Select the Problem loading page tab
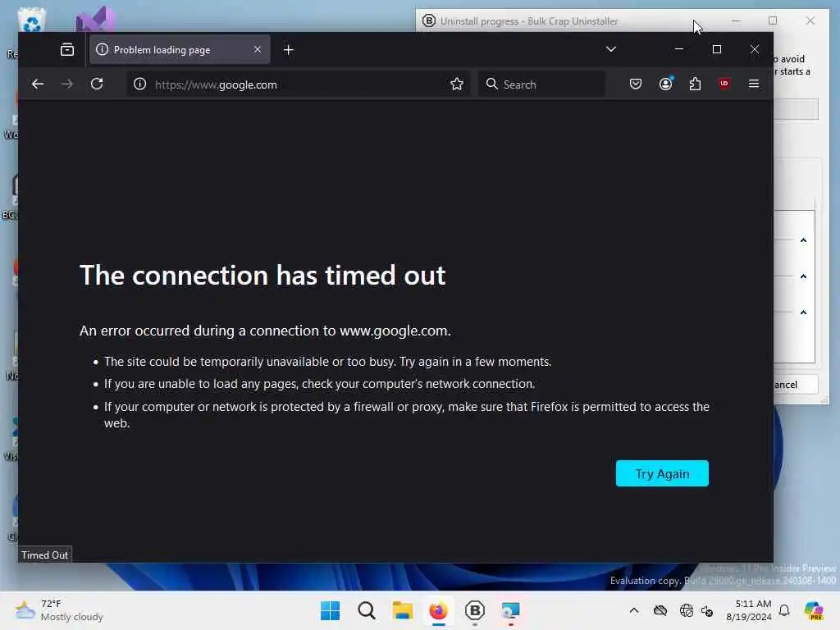The image size is (840, 630). pyautogui.click(x=180, y=50)
